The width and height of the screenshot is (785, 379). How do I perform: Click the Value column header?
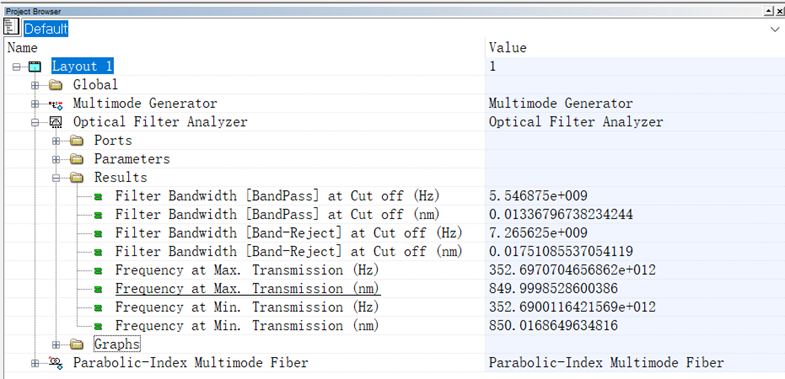click(x=508, y=48)
